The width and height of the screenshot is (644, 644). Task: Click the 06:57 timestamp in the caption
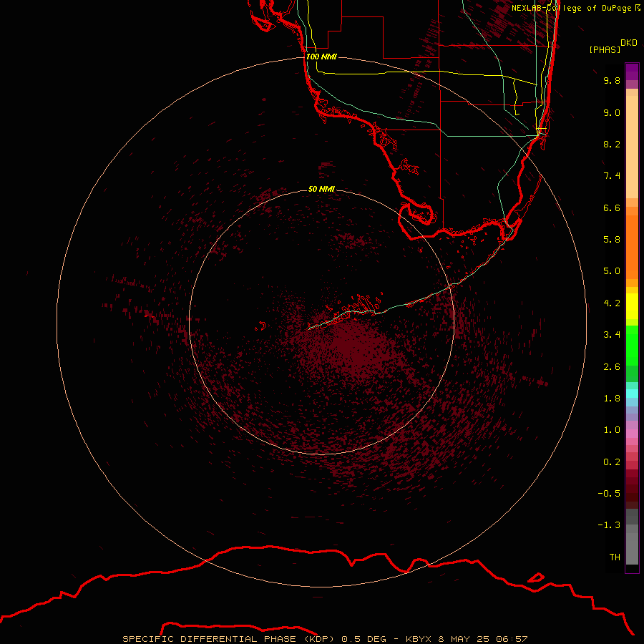512,639
